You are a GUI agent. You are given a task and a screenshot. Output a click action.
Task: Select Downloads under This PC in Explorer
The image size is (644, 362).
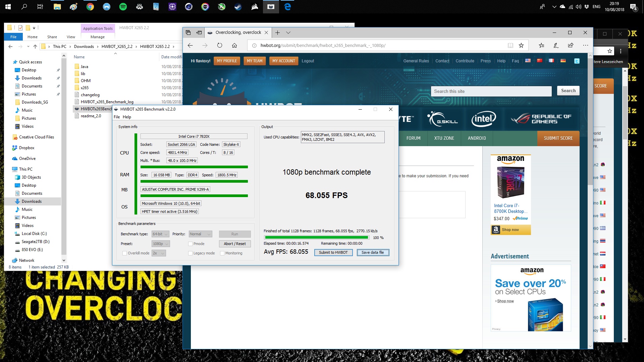point(32,201)
